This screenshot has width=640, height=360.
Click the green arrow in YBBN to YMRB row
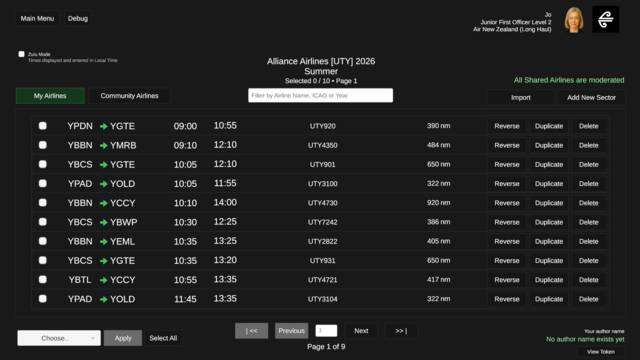pos(104,146)
